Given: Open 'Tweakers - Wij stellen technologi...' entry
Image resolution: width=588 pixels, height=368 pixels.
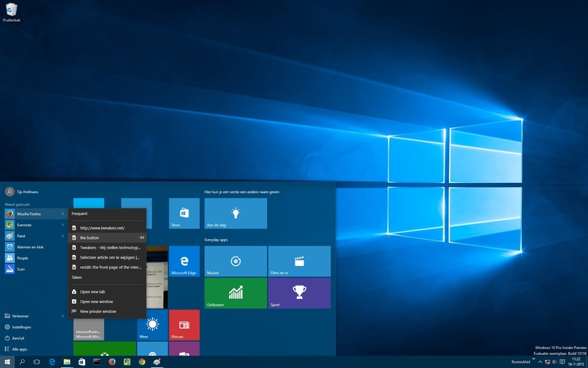Looking at the screenshot, I should tap(107, 248).
